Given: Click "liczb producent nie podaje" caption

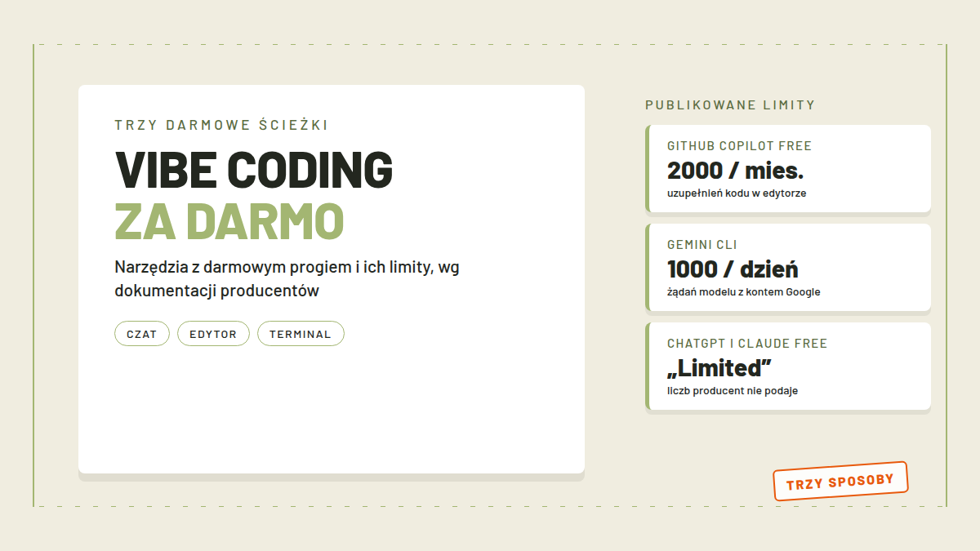Looking at the screenshot, I should click(x=733, y=391).
